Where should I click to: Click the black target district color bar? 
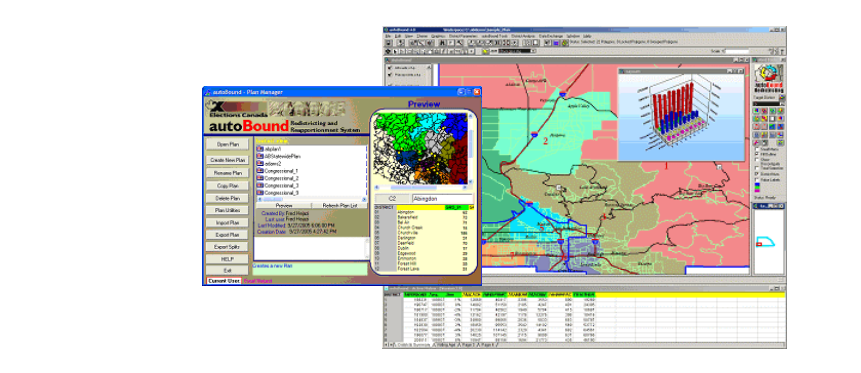(x=766, y=104)
